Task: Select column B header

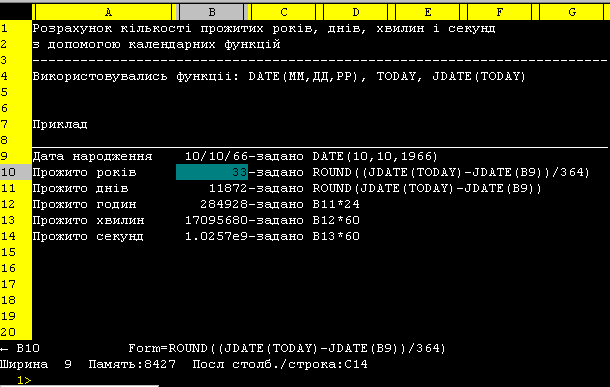Action: pyautogui.click(x=212, y=12)
